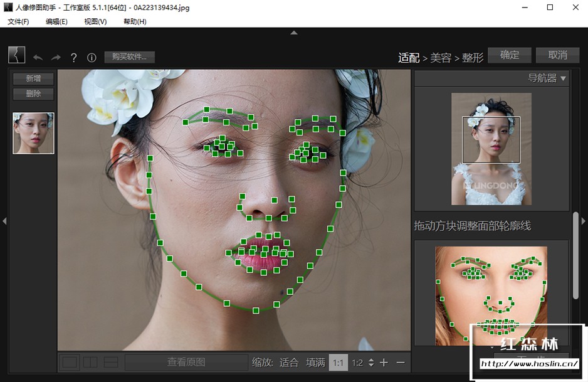Viewport: 588px width, 382px height.
Task: Open help with the question mark icon
Action: pos(73,58)
